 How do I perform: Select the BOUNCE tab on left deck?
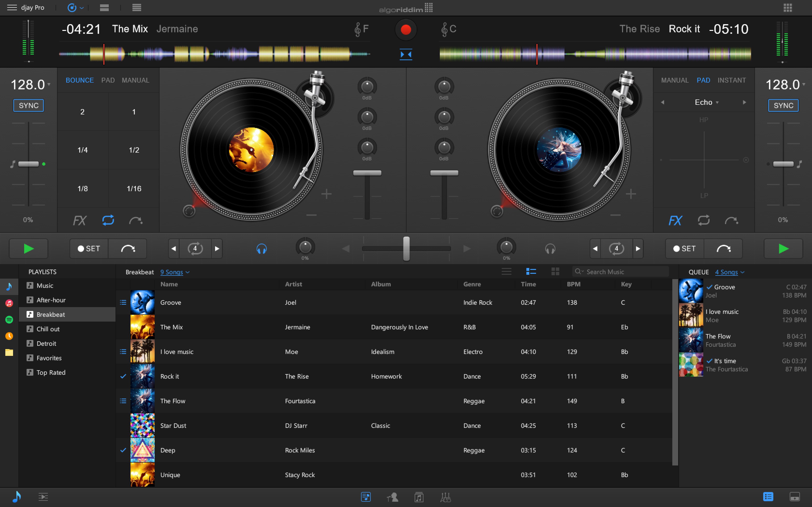79,80
